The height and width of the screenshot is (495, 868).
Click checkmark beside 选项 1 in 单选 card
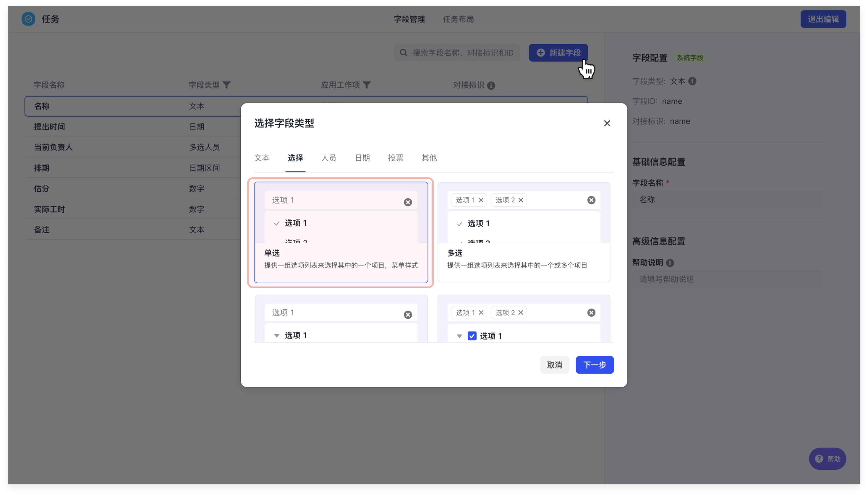(x=277, y=223)
